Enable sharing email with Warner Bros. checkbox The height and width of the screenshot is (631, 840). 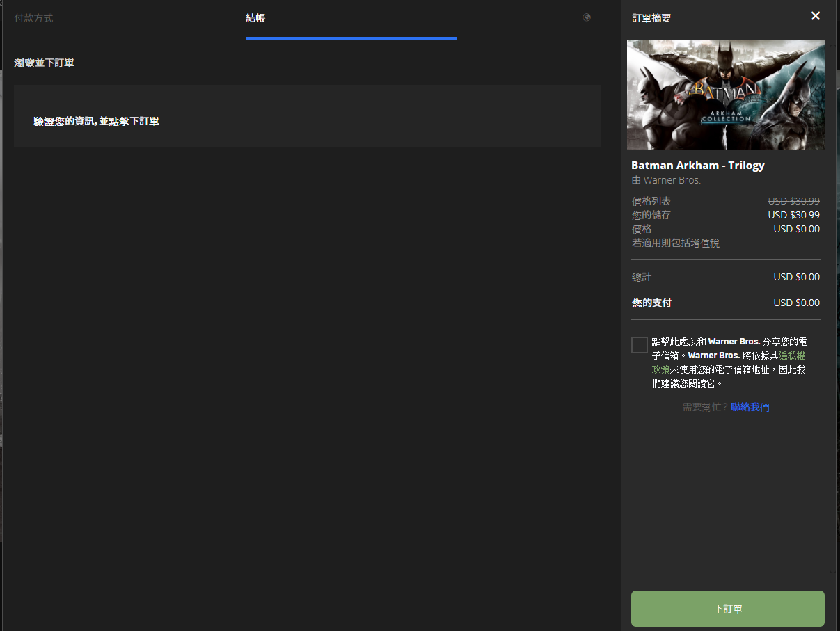pos(639,345)
